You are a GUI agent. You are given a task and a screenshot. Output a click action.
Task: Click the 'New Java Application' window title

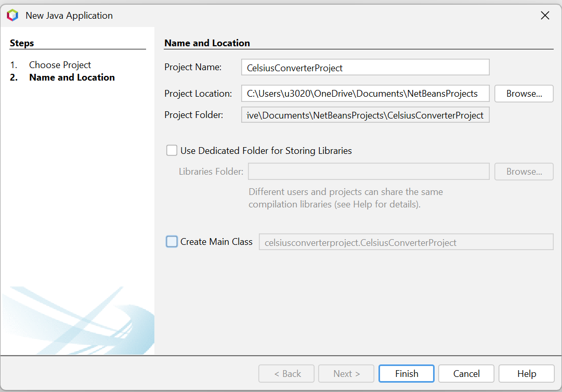[x=69, y=16]
